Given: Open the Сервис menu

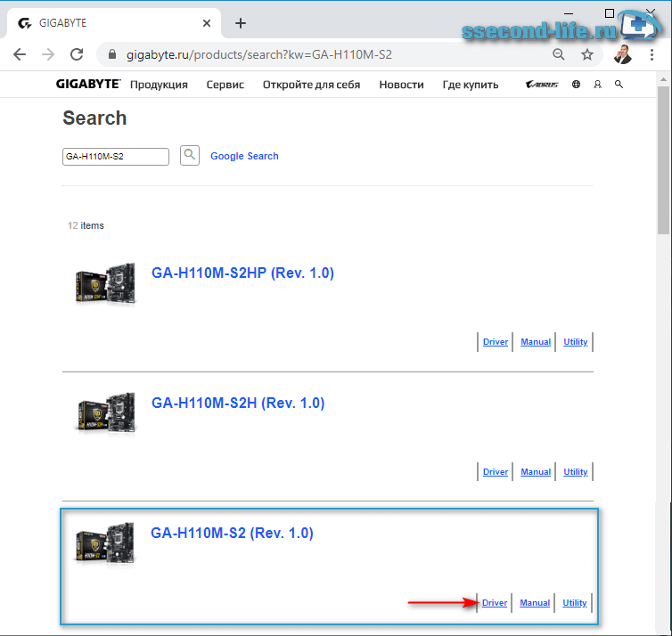Looking at the screenshot, I should pos(225,85).
